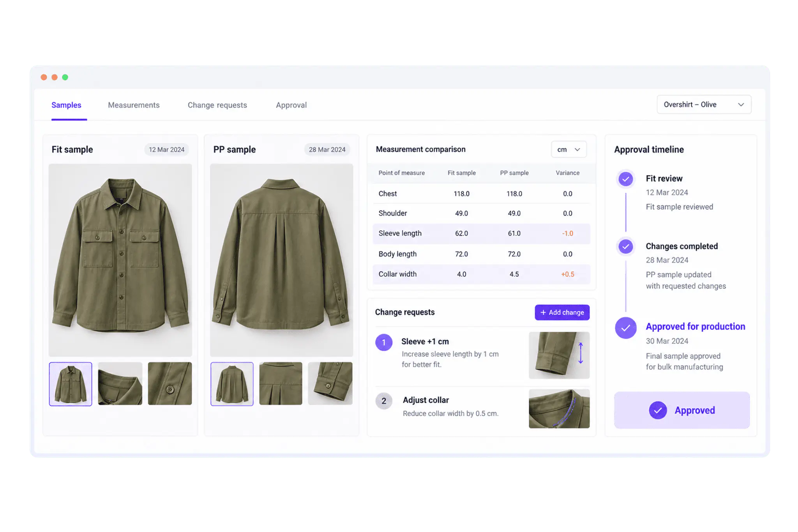Select the Fit sample front view thumbnail
The height and width of the screenshot is (532, 798).
71,384
